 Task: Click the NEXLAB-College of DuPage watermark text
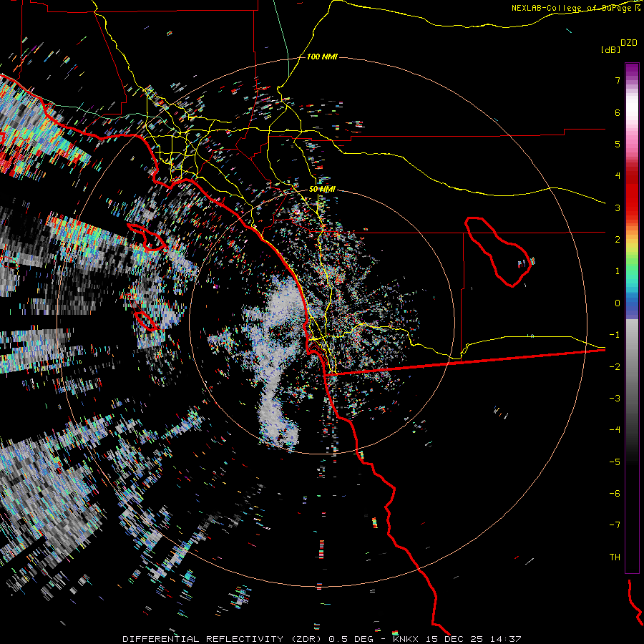pos(575,8)
